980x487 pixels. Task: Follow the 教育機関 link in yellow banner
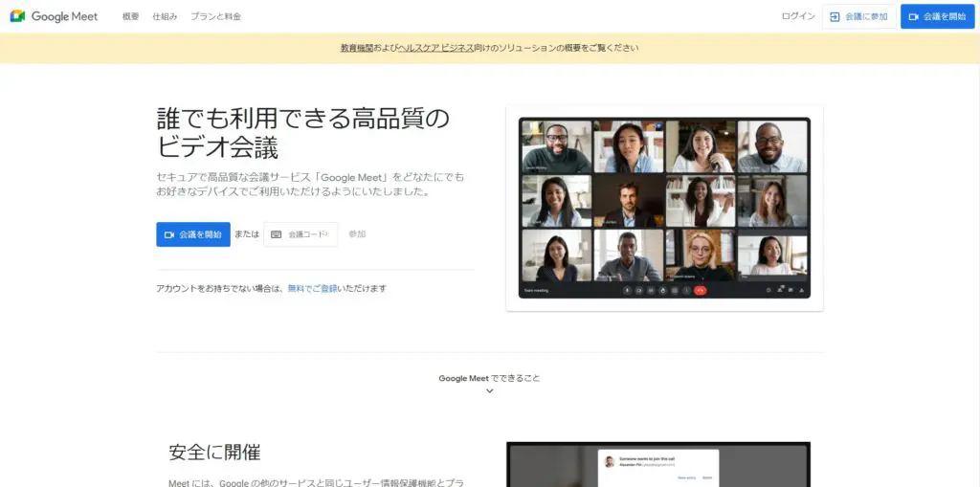click(x=356, y=48)
